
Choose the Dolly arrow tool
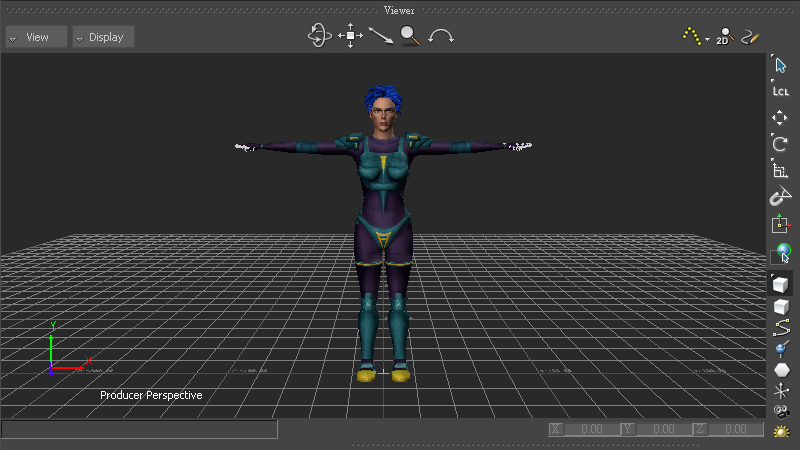(x=380, y=36)
